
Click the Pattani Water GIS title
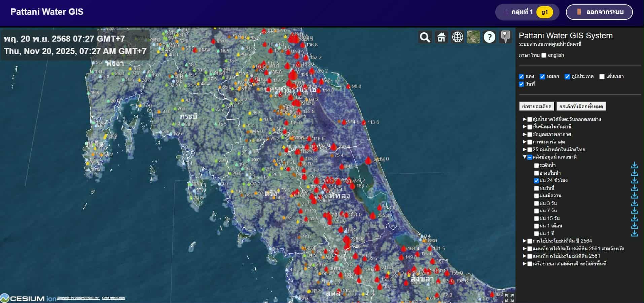[x=47, y=12]
